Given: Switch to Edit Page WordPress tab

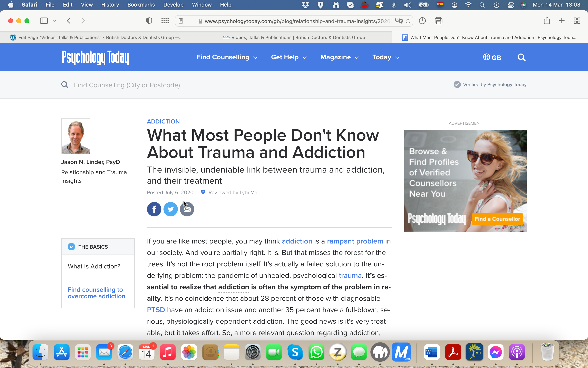Looking at the screenshot, I should coord(98,37).
